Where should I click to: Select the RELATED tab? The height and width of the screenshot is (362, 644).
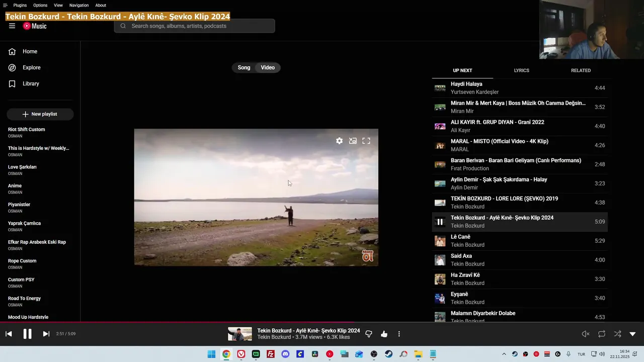(581, 70)
